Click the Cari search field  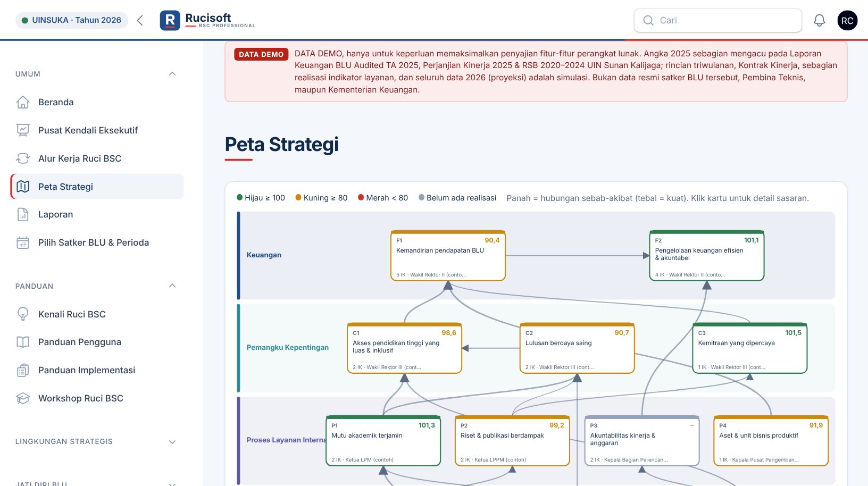pos(717,20)
